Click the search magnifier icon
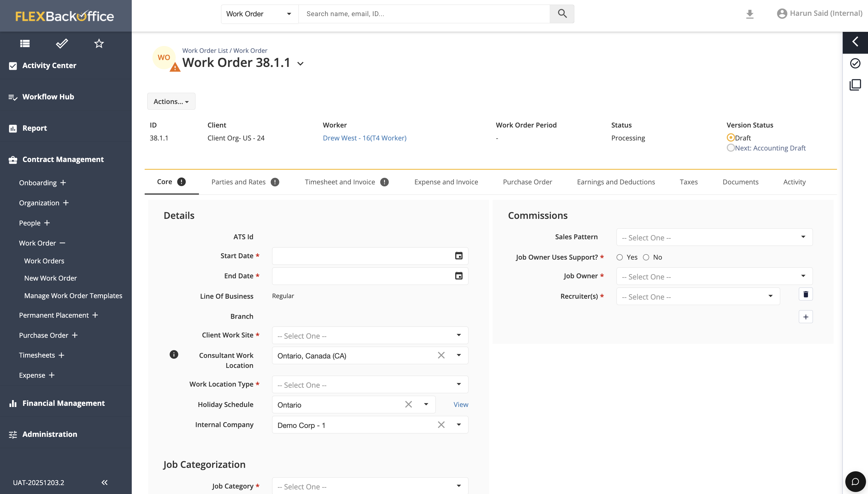 pos(562,14)
